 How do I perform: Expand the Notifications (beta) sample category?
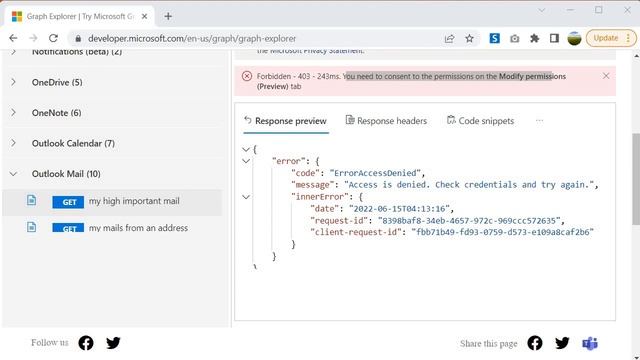click(13, 52)
